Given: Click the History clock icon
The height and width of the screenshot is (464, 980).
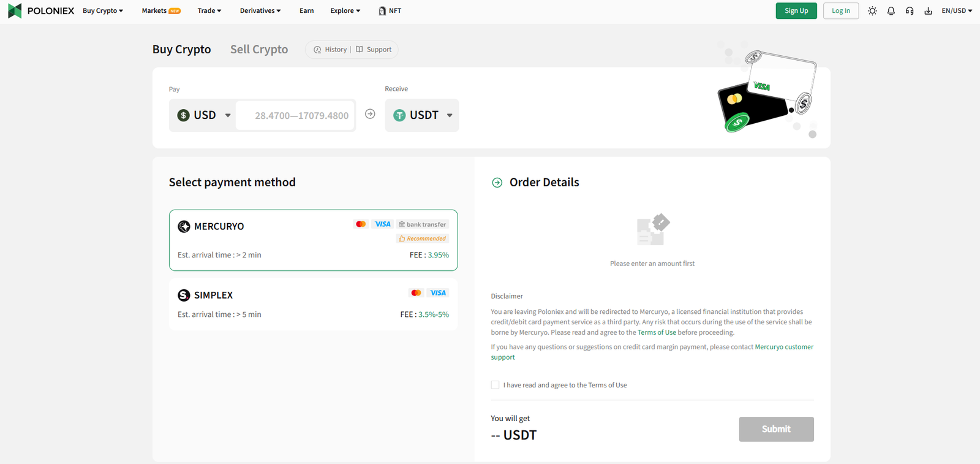Looking at the screenshot, I should 317,50.
